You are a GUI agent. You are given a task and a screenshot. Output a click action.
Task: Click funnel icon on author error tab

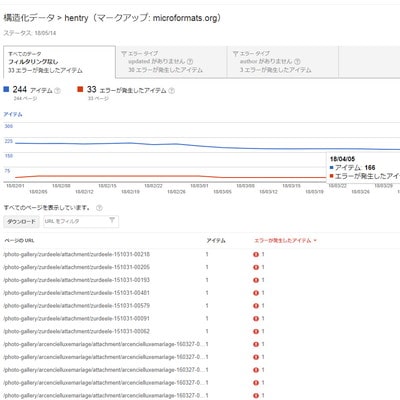point(235,53)
